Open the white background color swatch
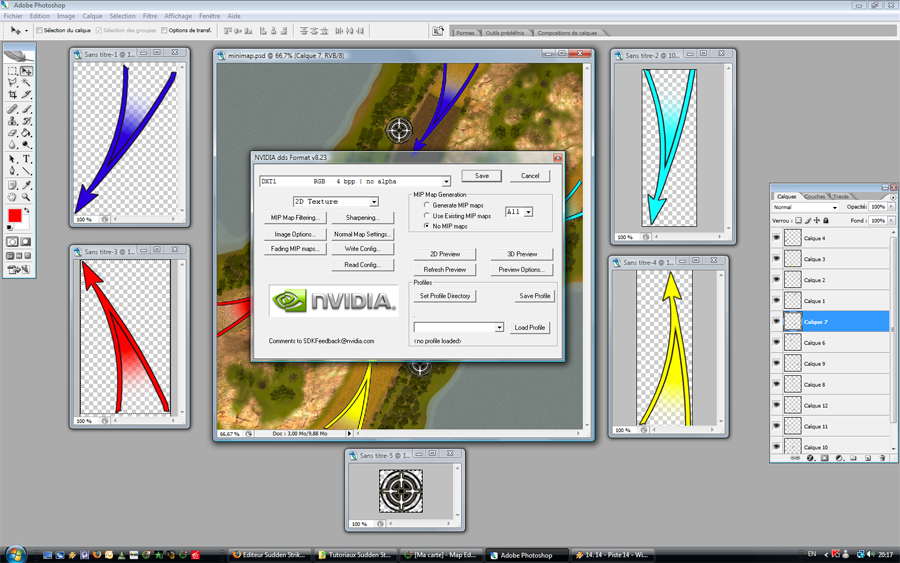This screenshot has width=900, height=563. 25,224
